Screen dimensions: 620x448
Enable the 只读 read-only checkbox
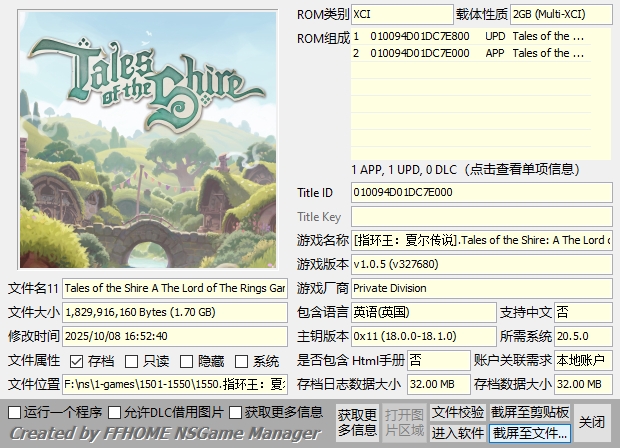tap(134, 361)
